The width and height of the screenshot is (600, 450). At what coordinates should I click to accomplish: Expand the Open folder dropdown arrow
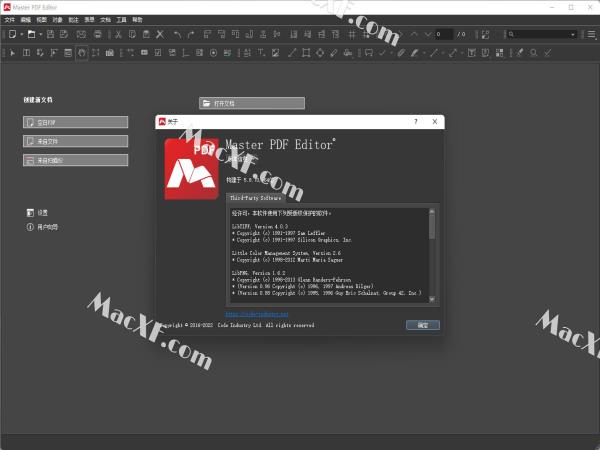pyautogui.click(x=41, y=34)
